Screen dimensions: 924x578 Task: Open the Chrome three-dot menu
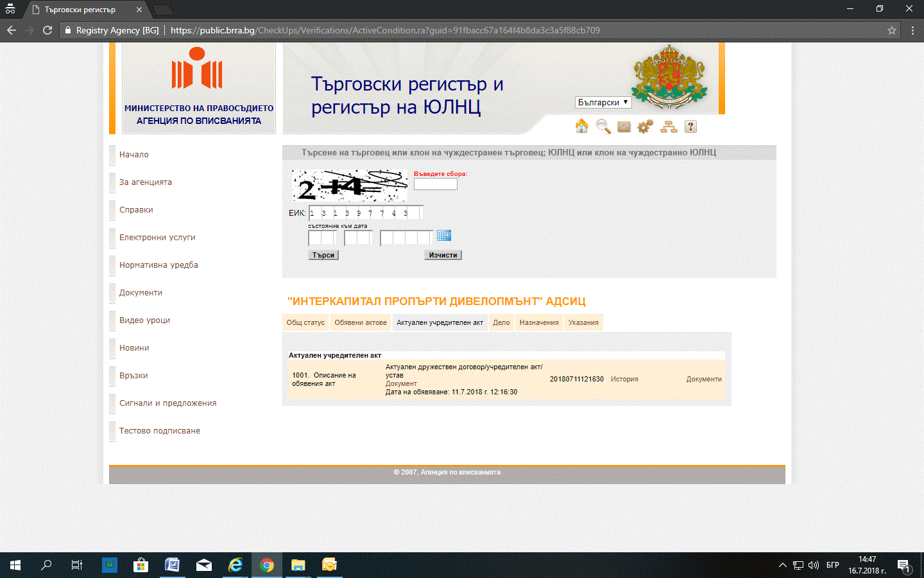tap(912, 30)
